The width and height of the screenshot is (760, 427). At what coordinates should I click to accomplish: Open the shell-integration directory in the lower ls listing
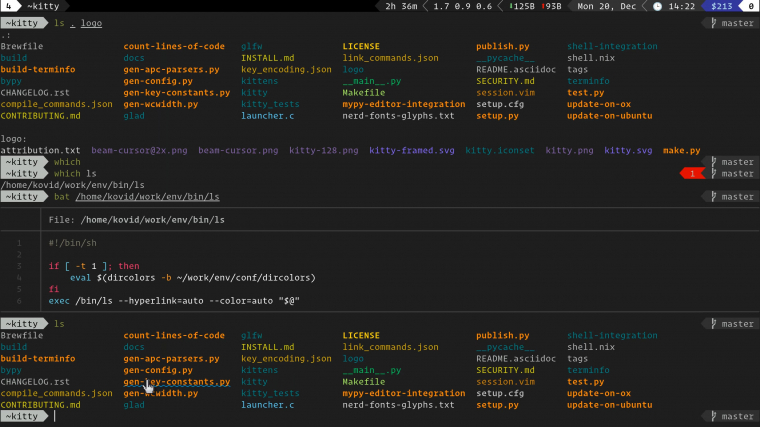pos(612,335)
